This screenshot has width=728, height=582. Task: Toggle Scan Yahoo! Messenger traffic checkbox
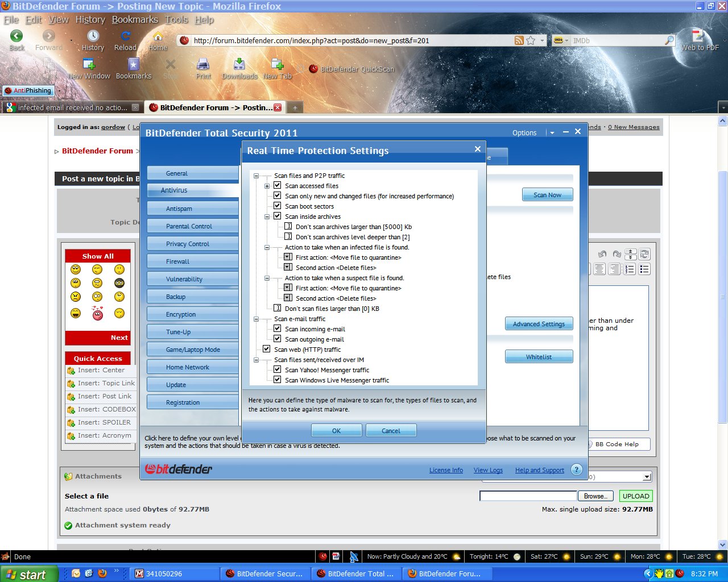(278, 369)
